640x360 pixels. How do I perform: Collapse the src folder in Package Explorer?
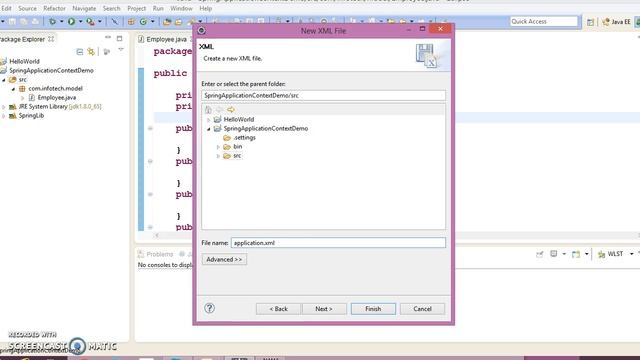tap(4, 80)
